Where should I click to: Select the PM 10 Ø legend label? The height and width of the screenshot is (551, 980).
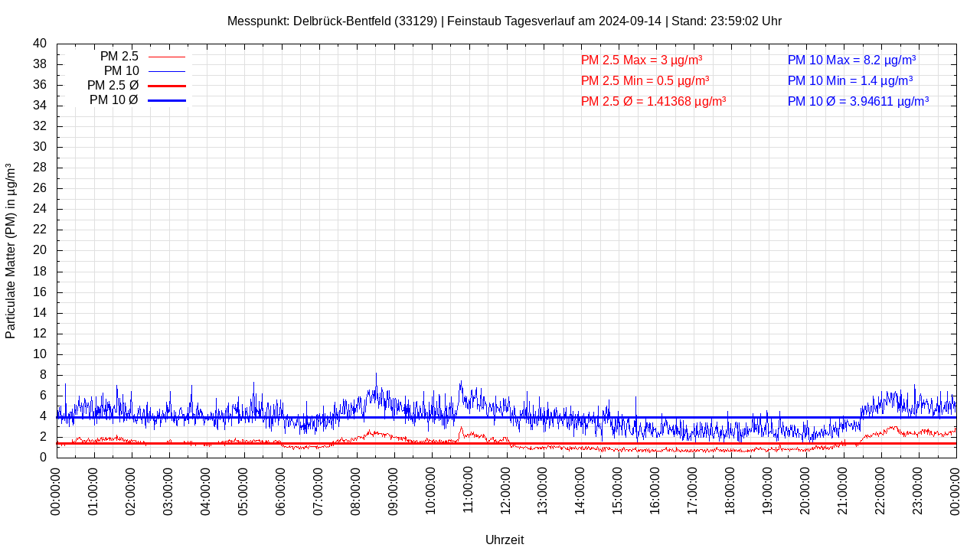click(x=113, y=100)
